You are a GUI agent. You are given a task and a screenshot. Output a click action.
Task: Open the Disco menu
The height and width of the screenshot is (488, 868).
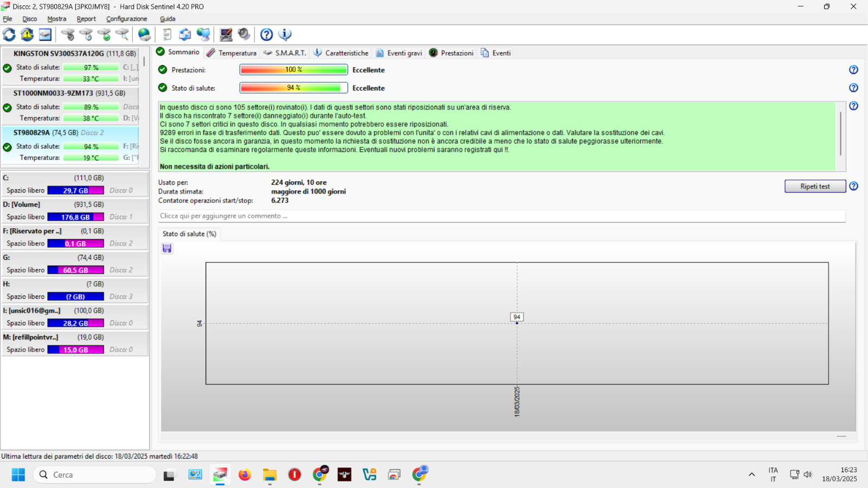click(30, 19)
